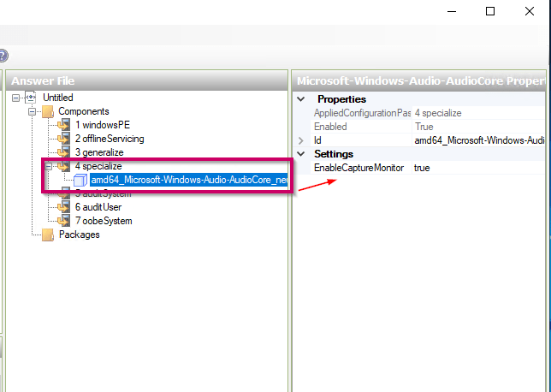Open help via the question mark icon
This screenshot has height=392, width=551.
click(x=3, y=56)
